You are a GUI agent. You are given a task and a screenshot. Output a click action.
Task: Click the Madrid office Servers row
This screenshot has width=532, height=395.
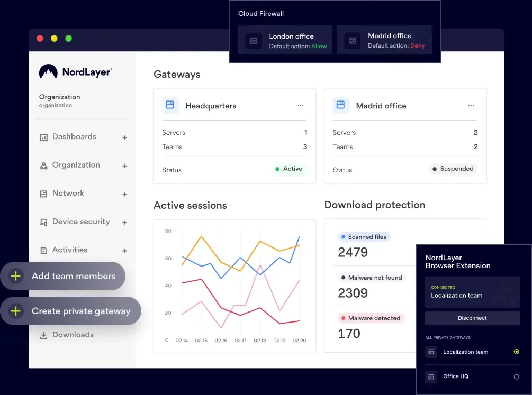click(x=405, y=133)
